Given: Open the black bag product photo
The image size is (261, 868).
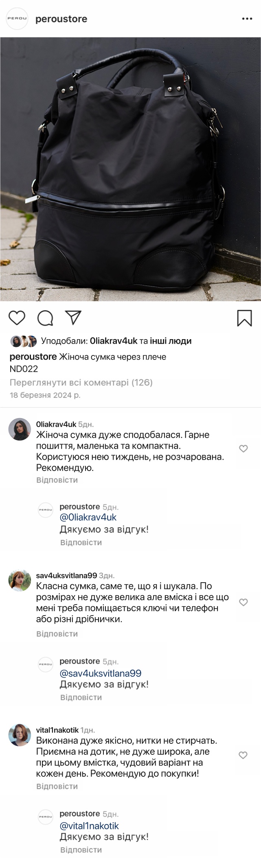Looking at the screenshot, I should [130, 169].
